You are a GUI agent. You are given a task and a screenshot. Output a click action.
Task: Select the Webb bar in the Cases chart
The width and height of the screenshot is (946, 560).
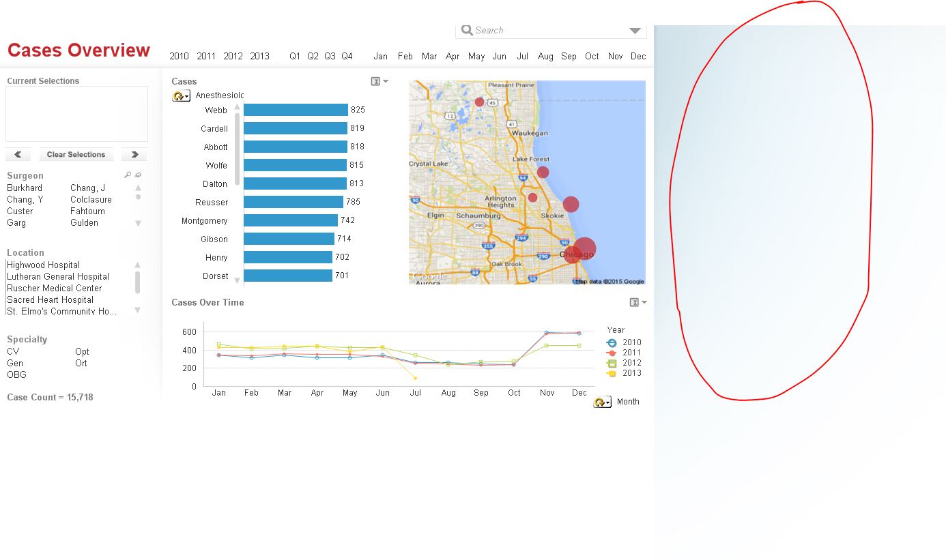[296, 110]
